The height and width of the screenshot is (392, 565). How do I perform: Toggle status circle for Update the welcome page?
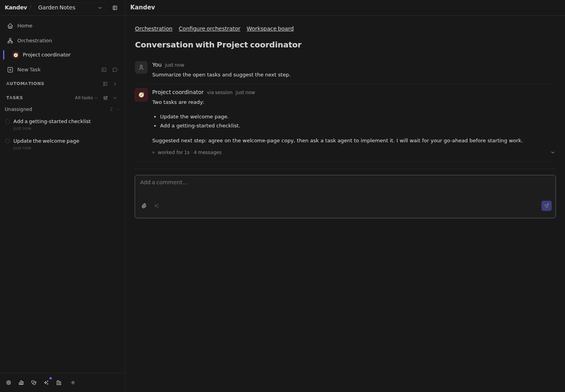click(7, 141)
